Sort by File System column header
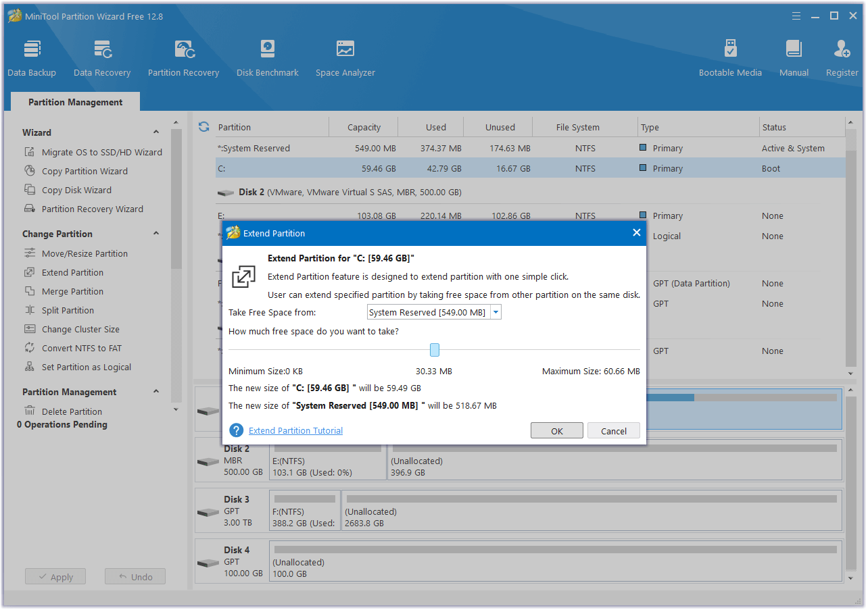Screen dimensions: 868x610 [x=585, y=127]
